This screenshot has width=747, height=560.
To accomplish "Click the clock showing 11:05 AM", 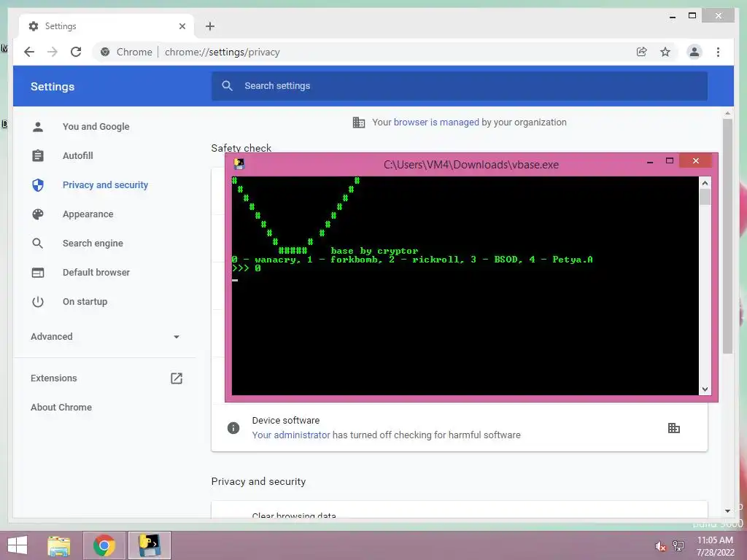I will [715, 540].
